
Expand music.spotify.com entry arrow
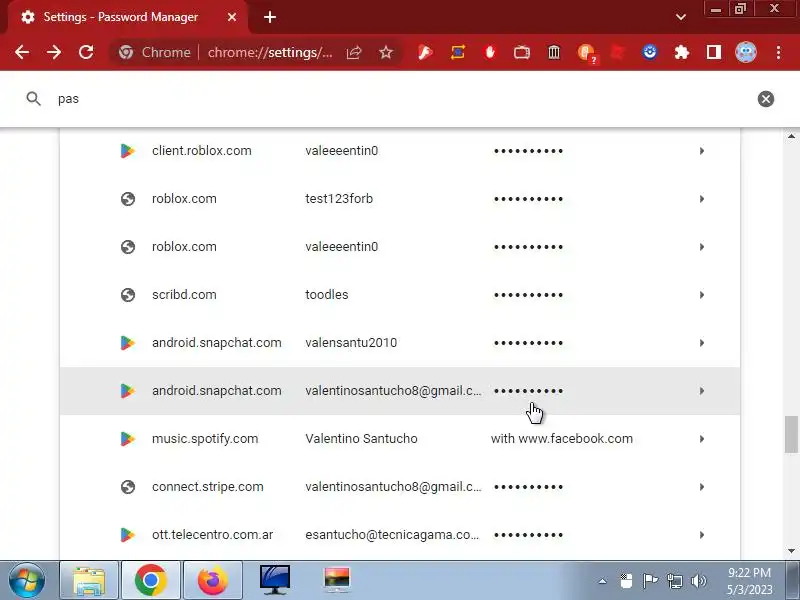point(702,439)
